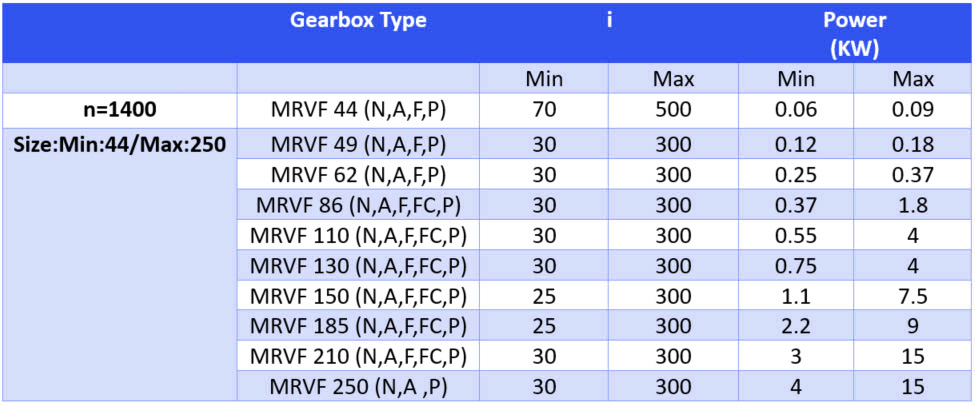Screen dimensions: 975x406
Task: Click i max "300" in MRVF 62 row
Action: [673, 174]
